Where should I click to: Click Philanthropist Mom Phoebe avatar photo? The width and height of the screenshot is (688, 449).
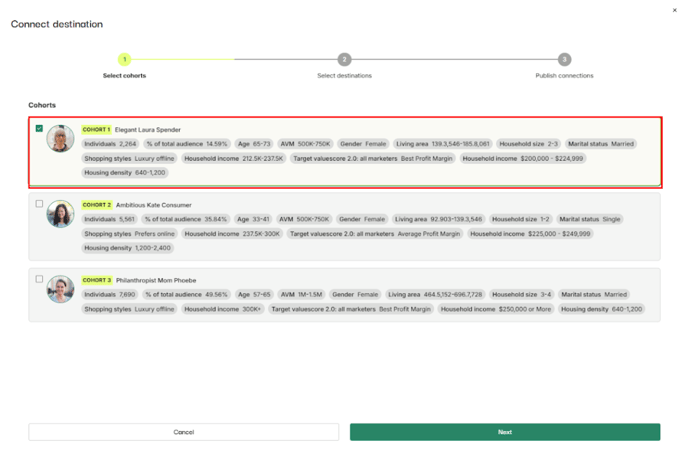(60, 289)
